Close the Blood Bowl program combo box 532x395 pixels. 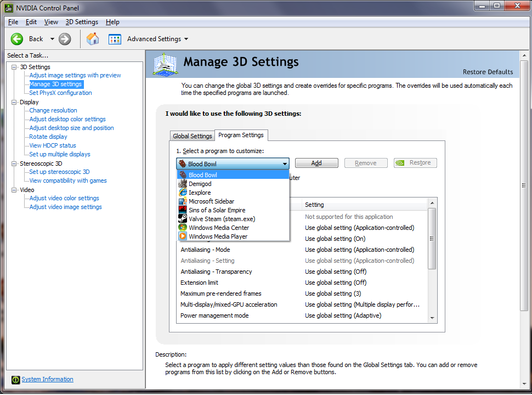285,163
